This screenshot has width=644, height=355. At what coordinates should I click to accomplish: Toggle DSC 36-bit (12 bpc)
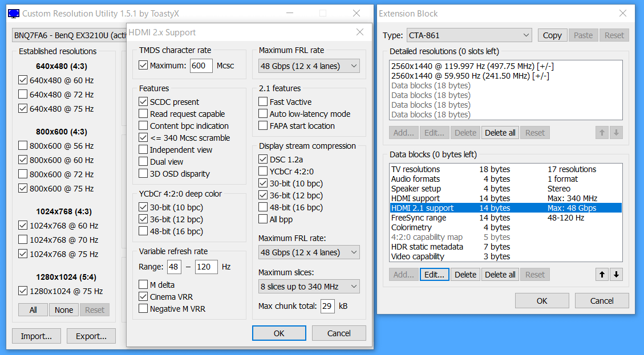[263, 195]
